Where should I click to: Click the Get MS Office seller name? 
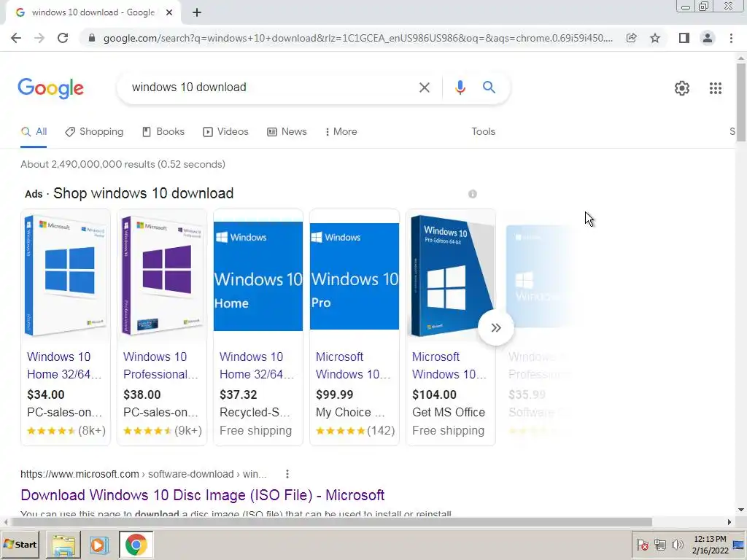pos(449,413)
